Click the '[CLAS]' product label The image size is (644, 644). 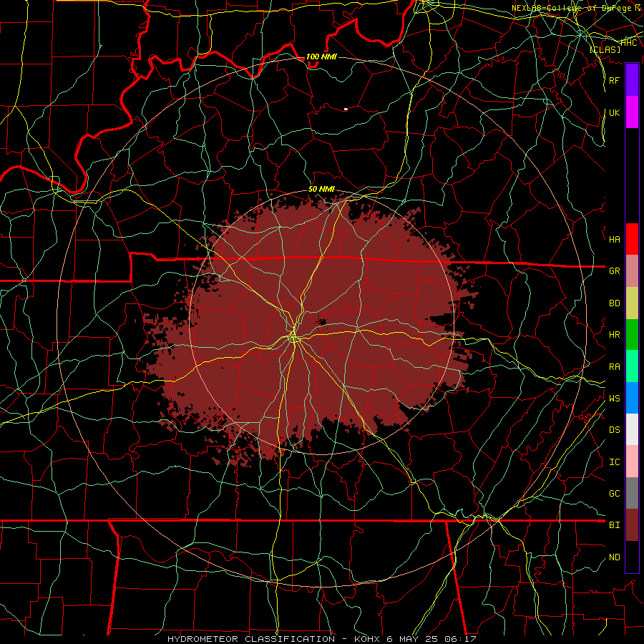click(605, 50)
